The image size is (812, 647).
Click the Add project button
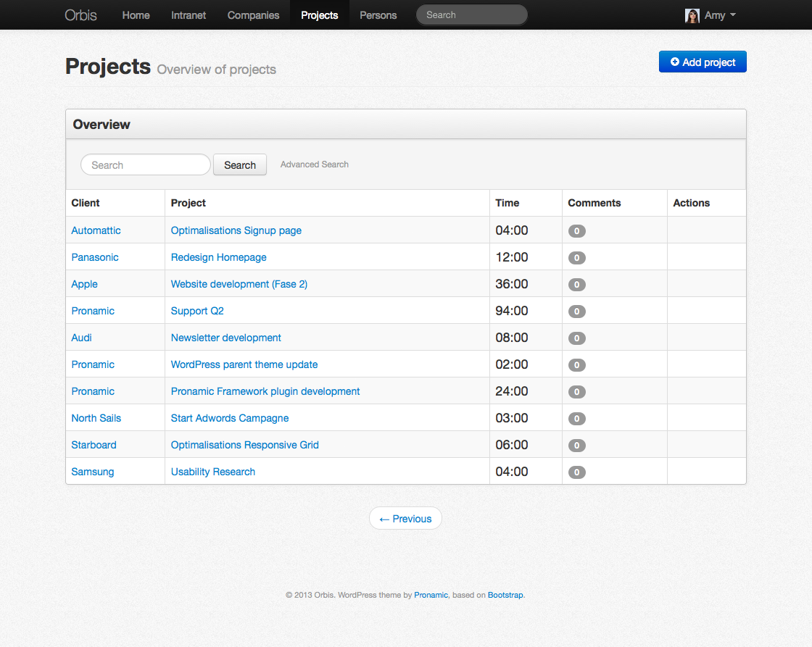[x=703, y=62]
